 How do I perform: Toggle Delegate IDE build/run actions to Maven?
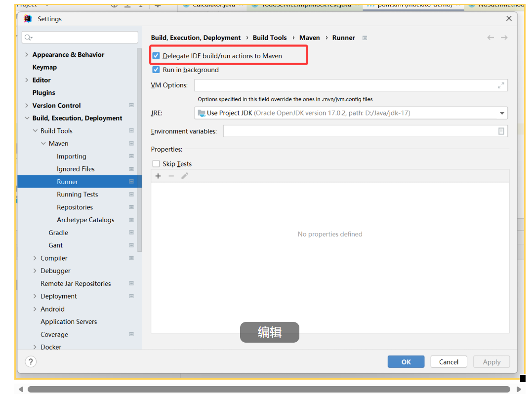point(156,56)
